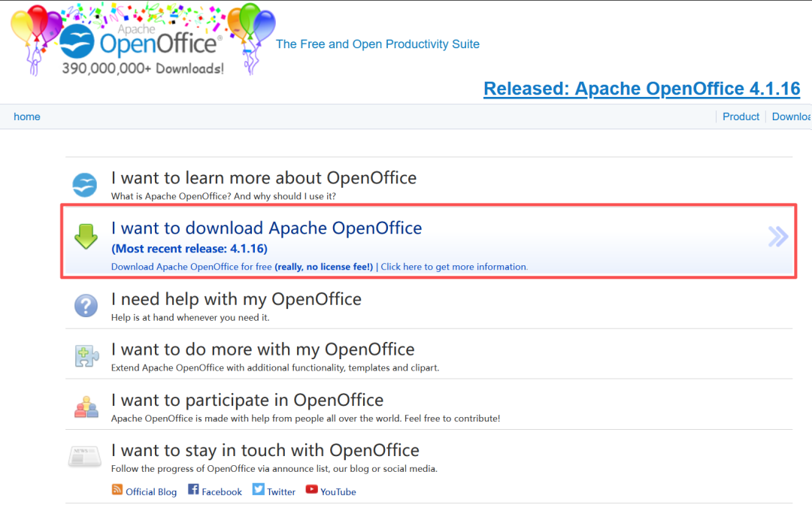Open the Product menu item

pyautogui.click(x=741, y=117)
